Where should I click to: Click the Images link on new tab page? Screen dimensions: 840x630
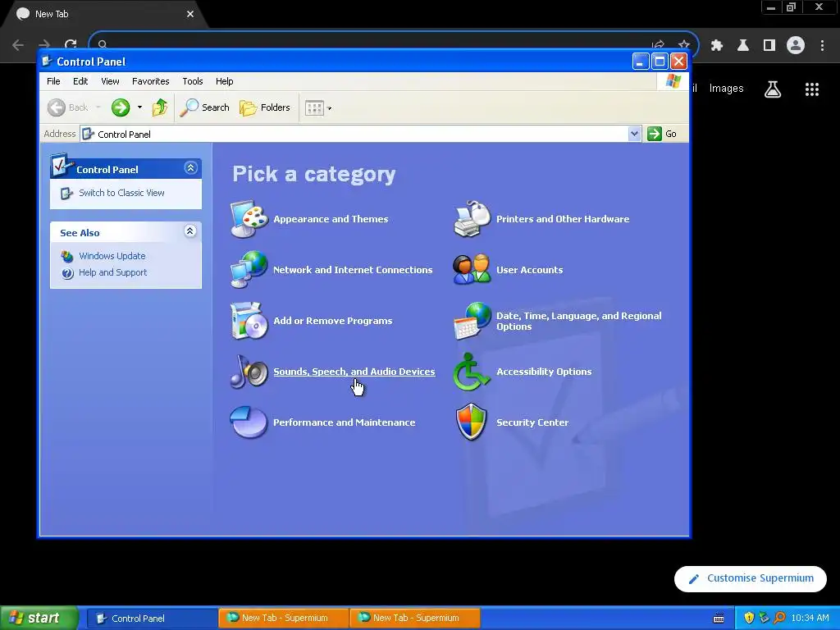tap(726, 89)
